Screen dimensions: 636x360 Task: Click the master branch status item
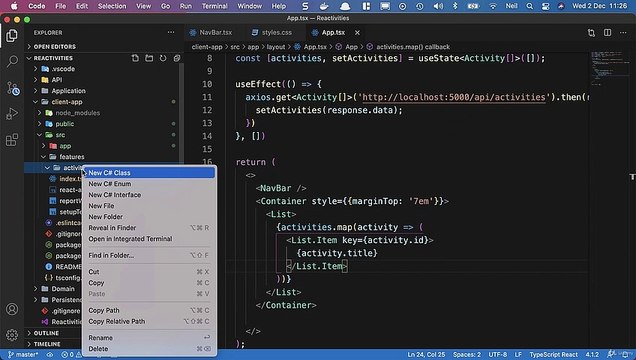point(23,355)
